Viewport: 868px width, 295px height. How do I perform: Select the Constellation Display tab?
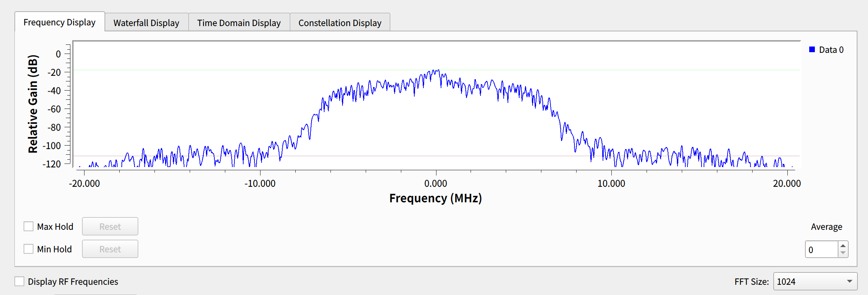pos(340,23)
